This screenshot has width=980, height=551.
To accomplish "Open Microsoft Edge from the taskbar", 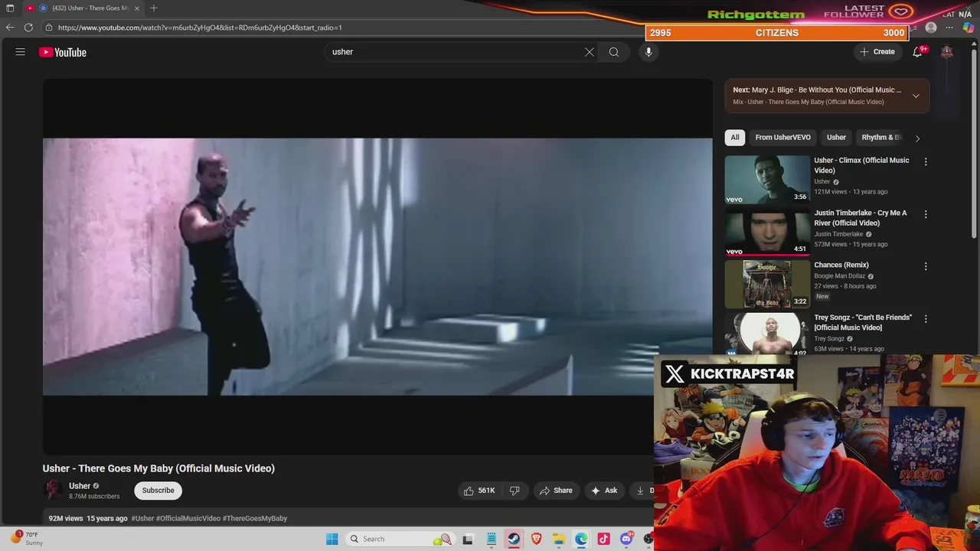I will (x=581, y=539).
